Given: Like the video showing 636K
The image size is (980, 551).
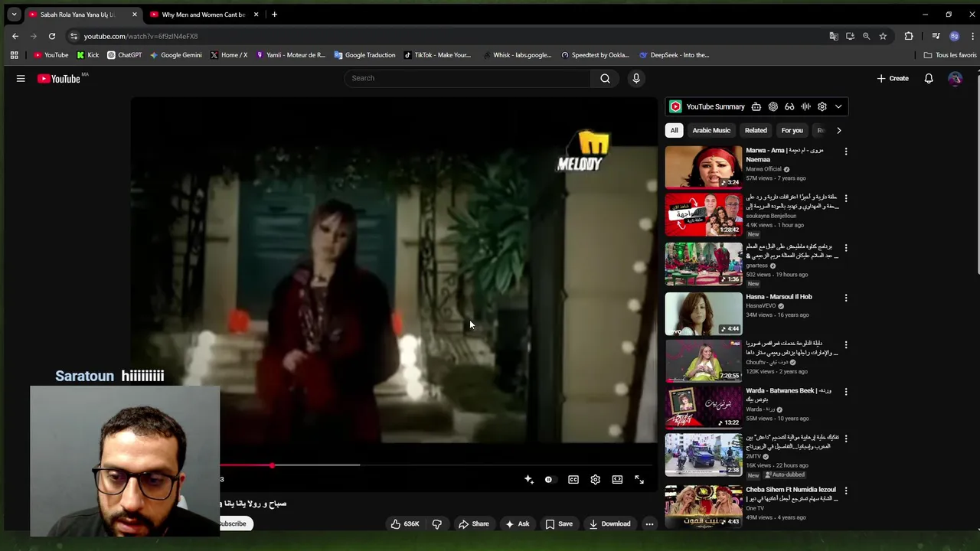Looking at the screenshot, I should tap(405, 523).
